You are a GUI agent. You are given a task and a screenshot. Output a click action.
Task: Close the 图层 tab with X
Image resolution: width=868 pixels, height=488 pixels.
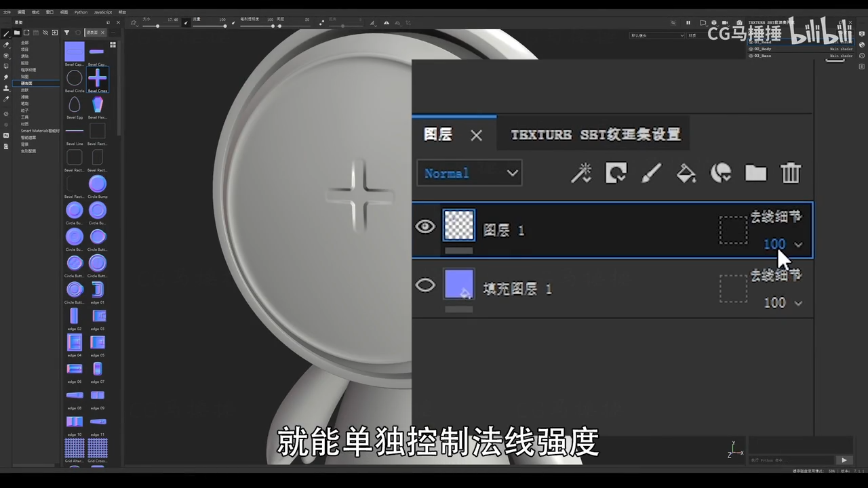[x=476, y=135]
